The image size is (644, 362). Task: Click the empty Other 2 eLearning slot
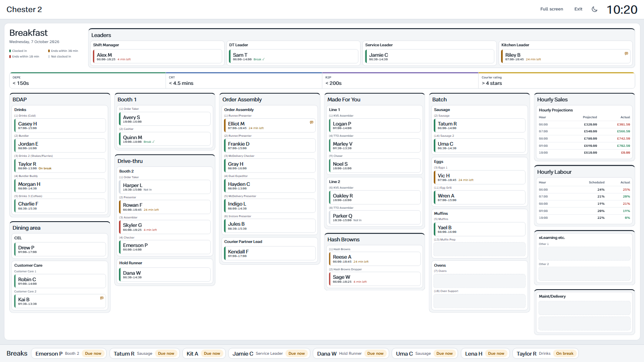click(x=584, y=274)
